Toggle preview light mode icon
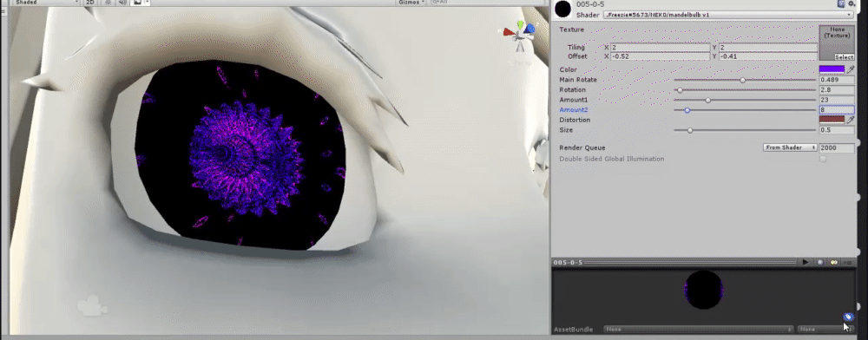 point(833,262)
